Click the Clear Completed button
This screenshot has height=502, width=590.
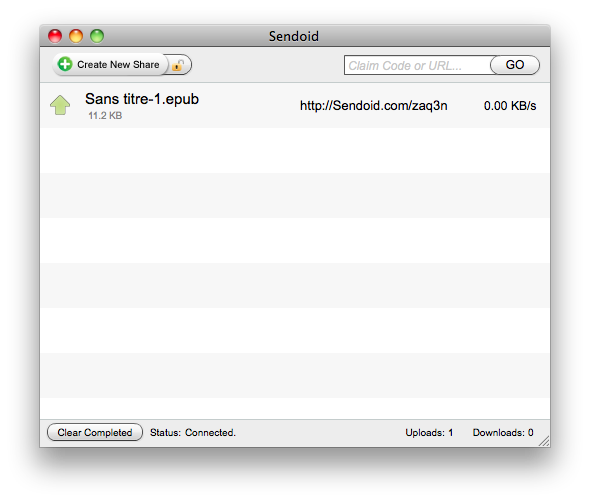[95, 432]
